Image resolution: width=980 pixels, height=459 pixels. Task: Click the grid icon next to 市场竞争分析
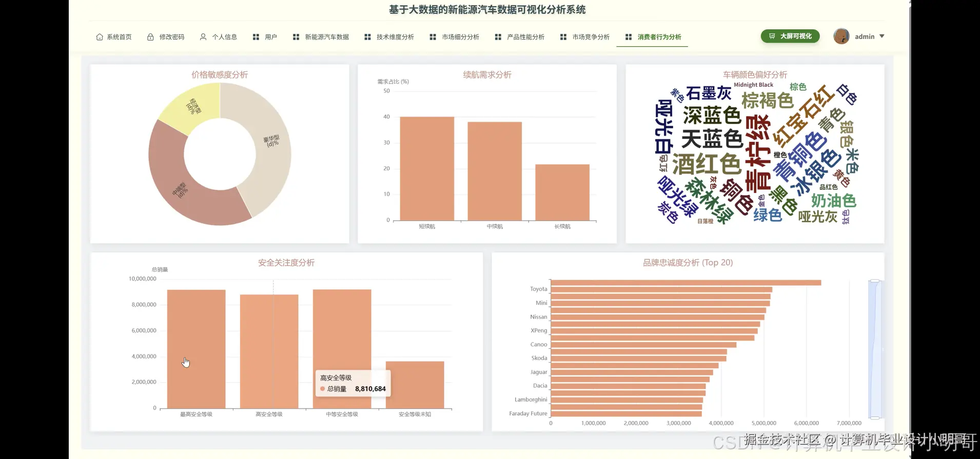(563, 37)
